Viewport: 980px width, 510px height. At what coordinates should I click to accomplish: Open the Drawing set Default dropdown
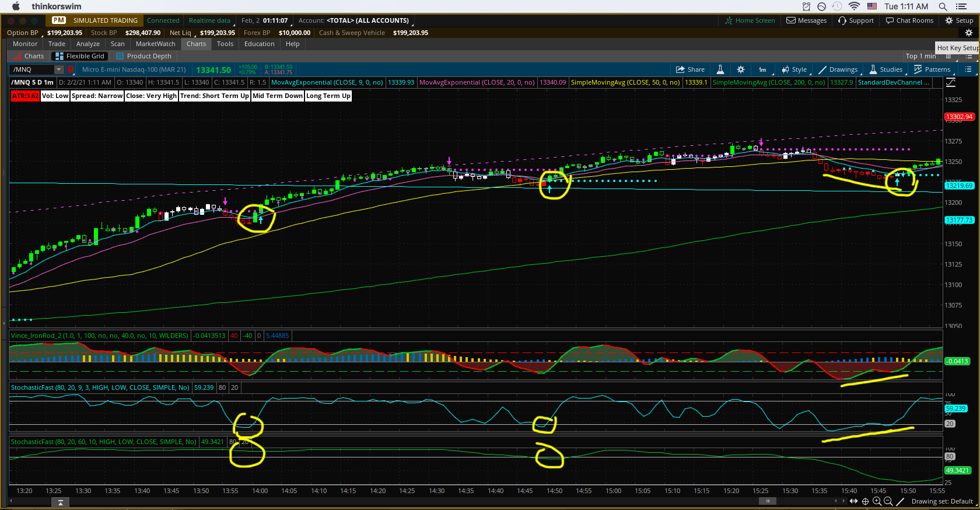click(x=942, y=501)
